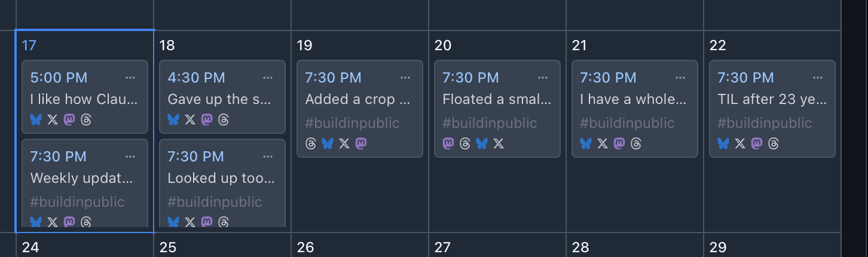Click #buildinpublic hashtag on the 21st's post

(x=627, y=123)
